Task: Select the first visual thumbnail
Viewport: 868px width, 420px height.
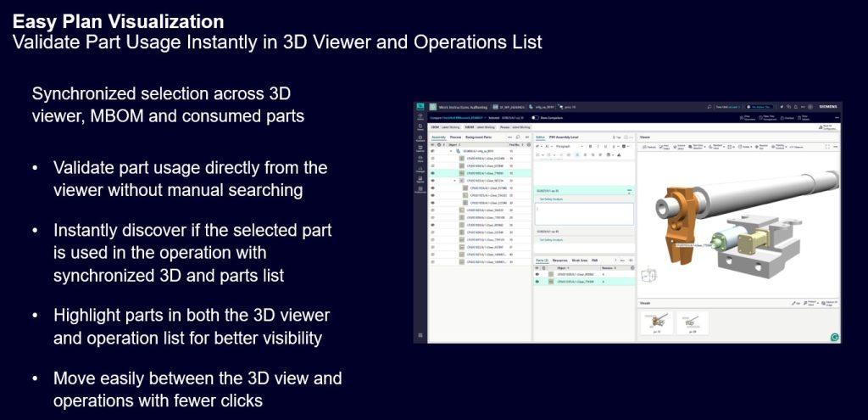Action: (x=657, y=322)
